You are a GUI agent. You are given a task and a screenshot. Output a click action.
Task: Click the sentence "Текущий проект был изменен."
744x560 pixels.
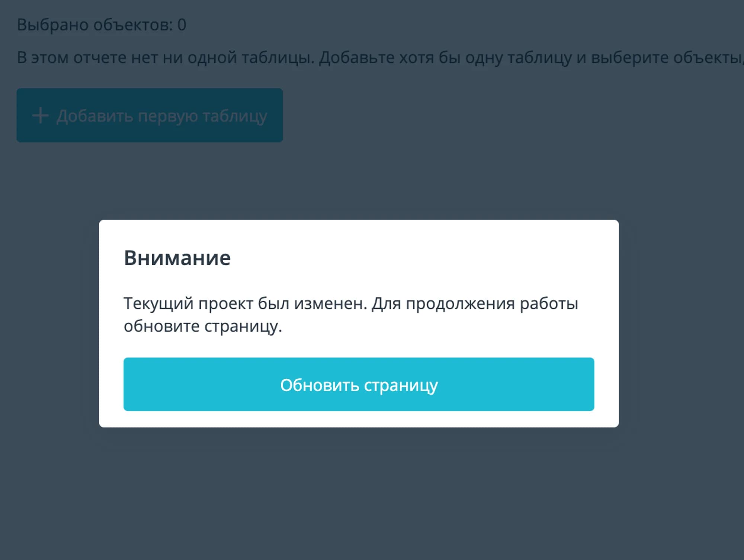click(245, 303)
